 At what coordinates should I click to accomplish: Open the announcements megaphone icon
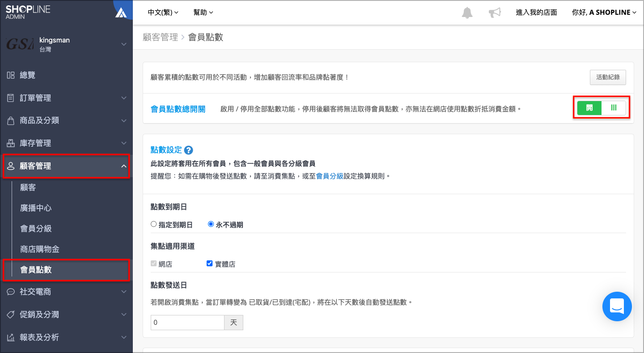pyautogui.click(x=495, y=13)
